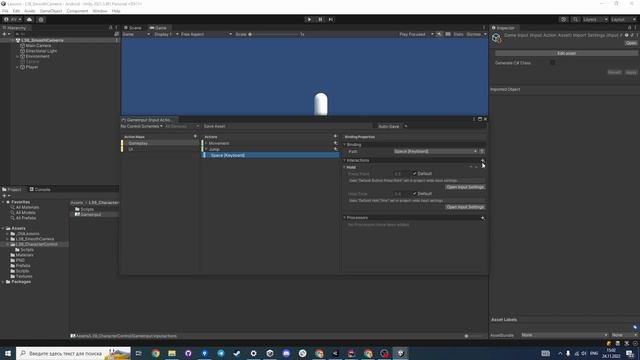Screen dimensions: 640x360
Task: Open the No Control Schemes dropdown
Action: click(142, 126)
